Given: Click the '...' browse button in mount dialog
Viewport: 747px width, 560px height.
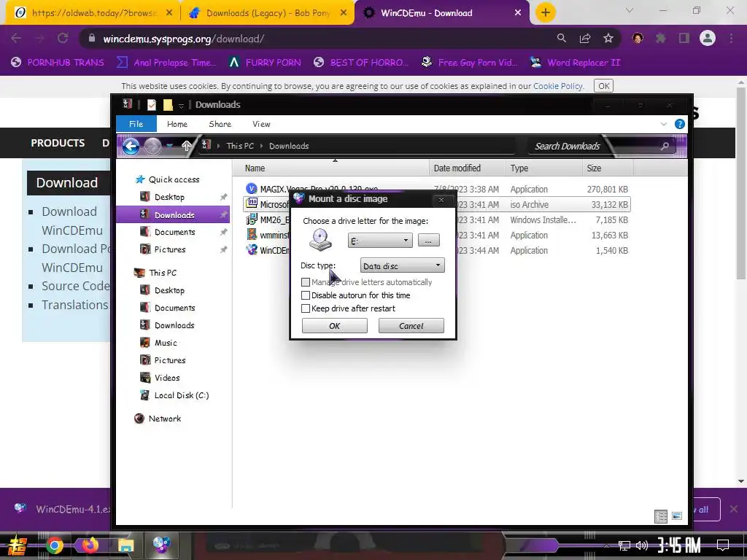Looking at the screenshot, I should tap(429, 241).
